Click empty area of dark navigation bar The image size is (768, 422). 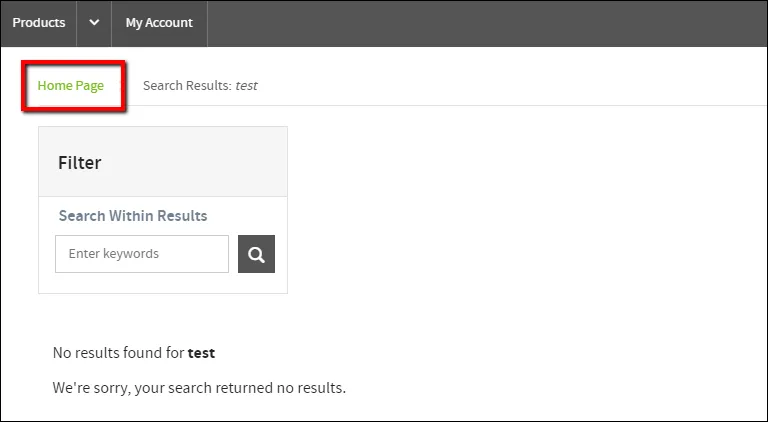point(487,23)
